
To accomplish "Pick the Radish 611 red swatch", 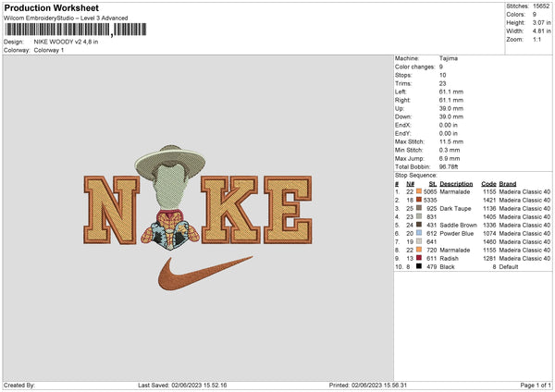I will click(419, 258).
